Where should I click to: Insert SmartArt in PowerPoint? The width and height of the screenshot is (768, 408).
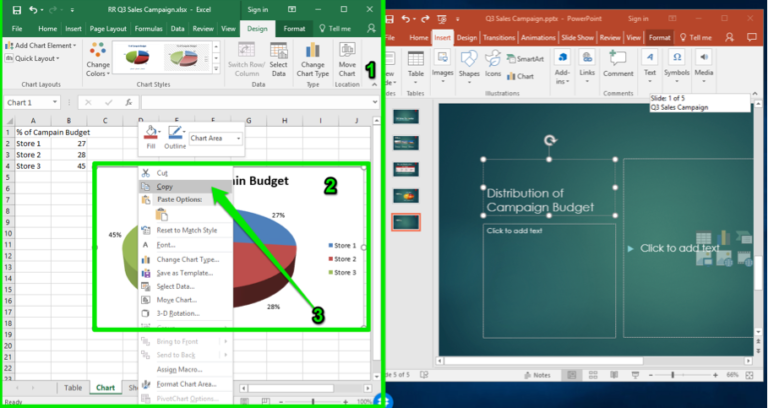(525, 59)
